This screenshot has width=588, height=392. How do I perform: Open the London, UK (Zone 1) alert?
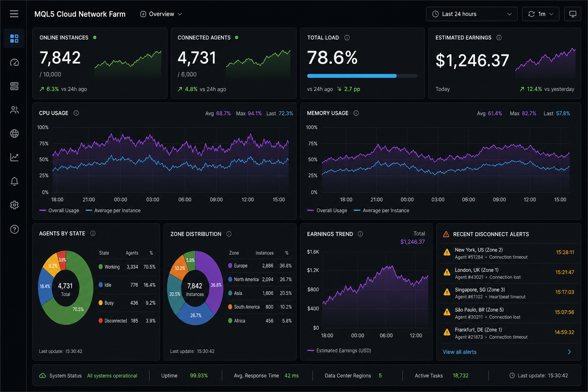[508, 273]
